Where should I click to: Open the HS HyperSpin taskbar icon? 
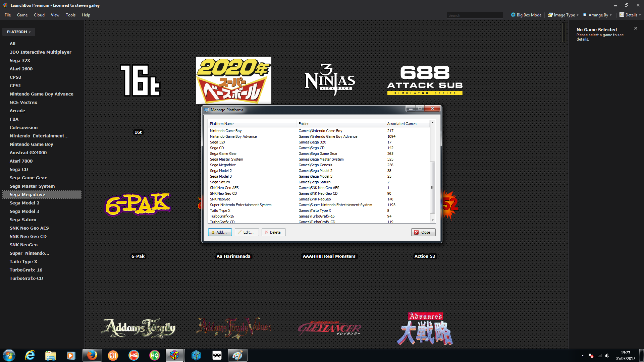(134, 355)
